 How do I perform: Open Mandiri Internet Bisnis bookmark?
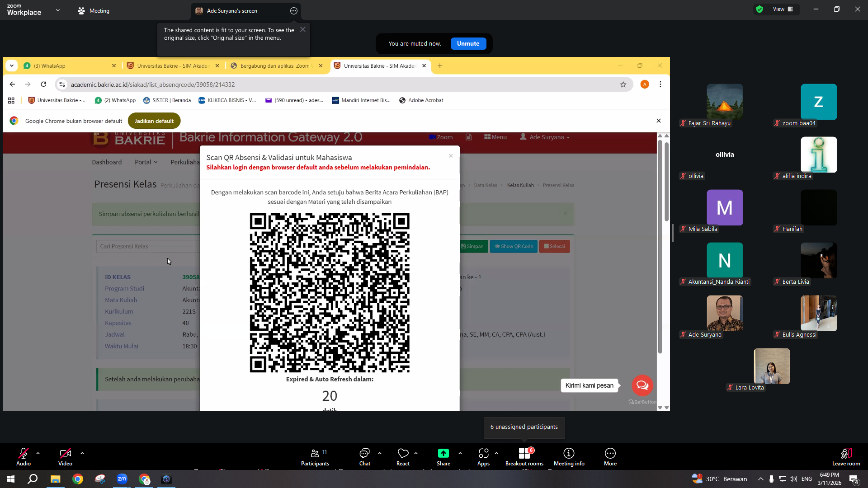tap(361, 100)
